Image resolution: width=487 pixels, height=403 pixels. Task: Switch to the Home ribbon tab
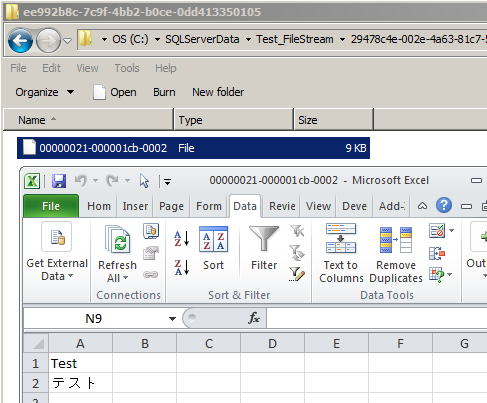tap(99, 206)
